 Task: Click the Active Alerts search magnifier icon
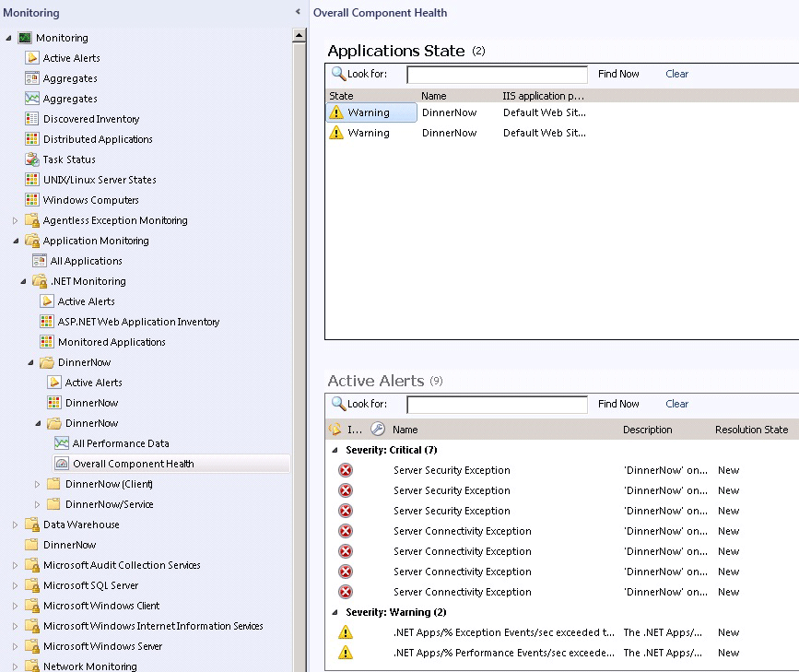[x=338, y=404]
